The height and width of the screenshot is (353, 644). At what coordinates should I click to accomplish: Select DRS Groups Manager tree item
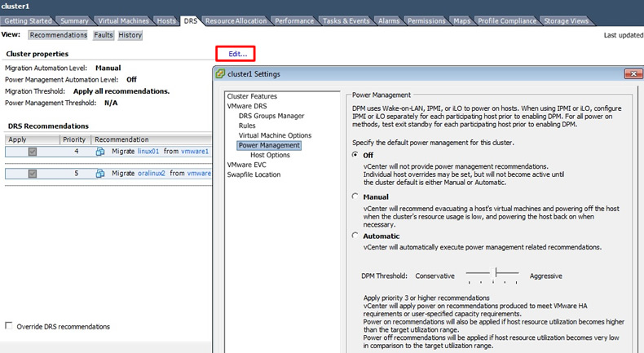[271, 116]
